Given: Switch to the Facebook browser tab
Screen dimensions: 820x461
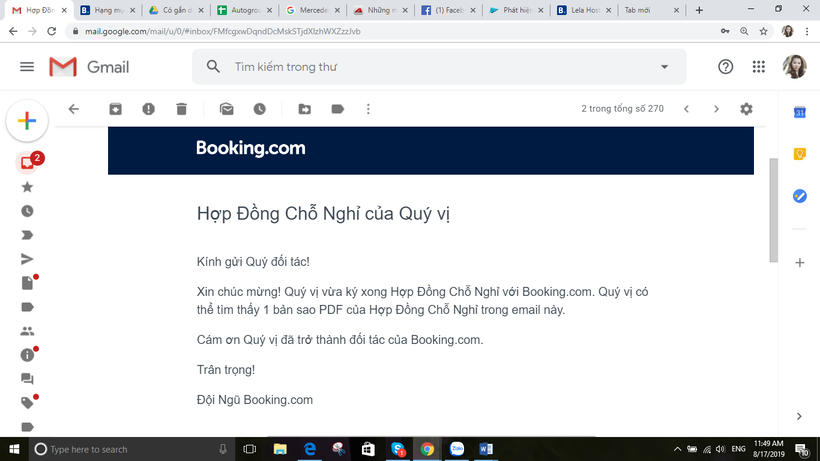Looking at the screenshot, I should click(x=448, y=10).
